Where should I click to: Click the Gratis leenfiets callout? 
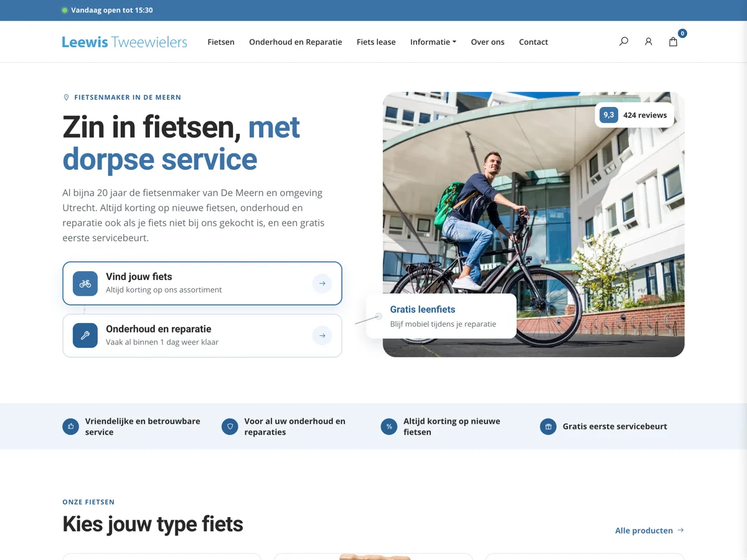pyautogui.click(x=441, y=316)
